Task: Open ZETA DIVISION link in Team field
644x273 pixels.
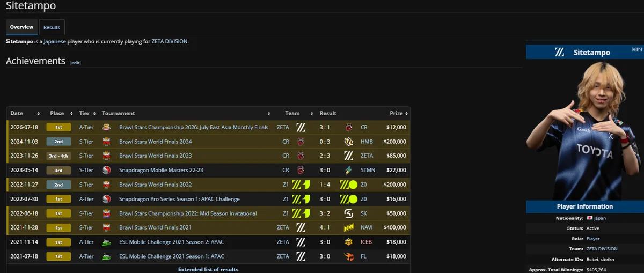Action: click(602, 249)
